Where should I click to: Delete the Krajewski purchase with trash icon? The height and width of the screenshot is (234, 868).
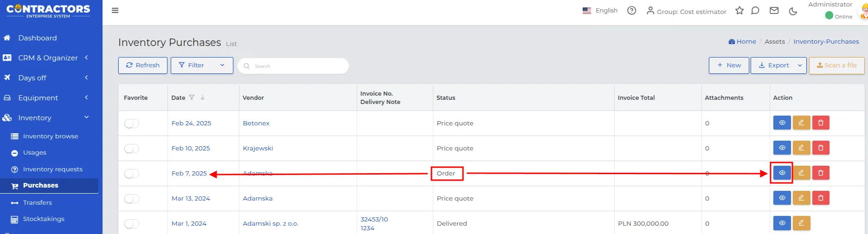821,148
